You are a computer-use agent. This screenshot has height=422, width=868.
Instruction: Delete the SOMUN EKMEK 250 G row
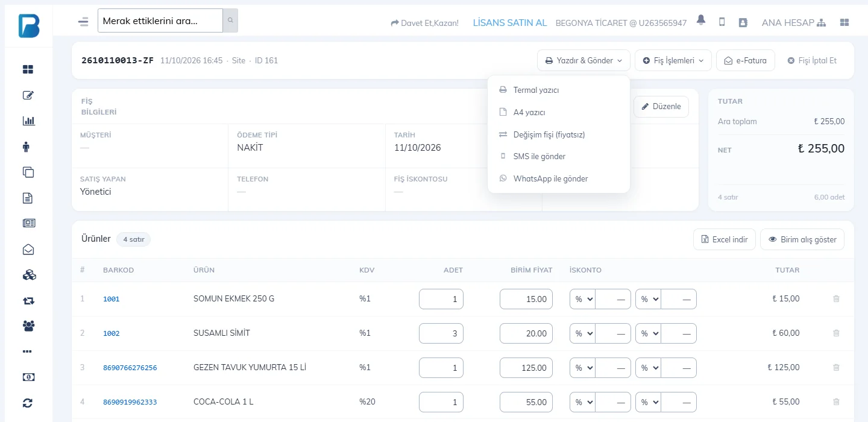(836, 299)
